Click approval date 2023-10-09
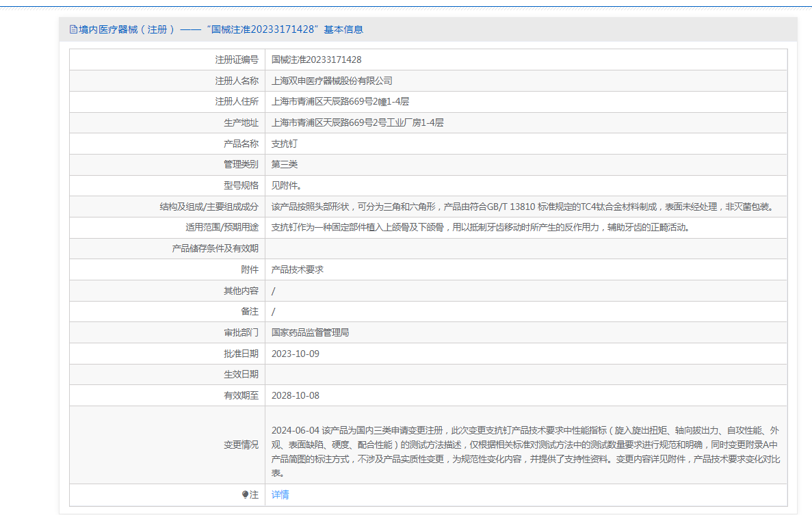Screen dimensions: 812x515 click(x=295, y=354)
